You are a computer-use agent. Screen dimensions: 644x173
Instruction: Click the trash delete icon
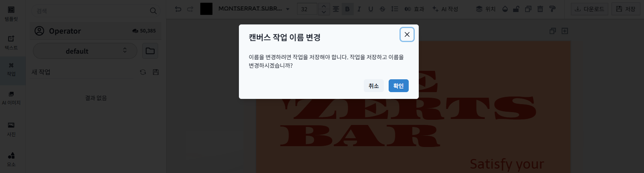tap(540, 9)
